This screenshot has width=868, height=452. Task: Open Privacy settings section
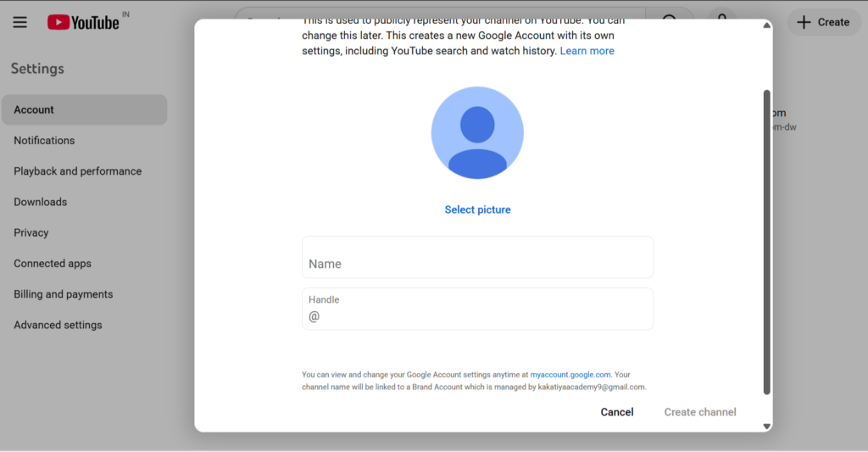[x=31, y=233]
